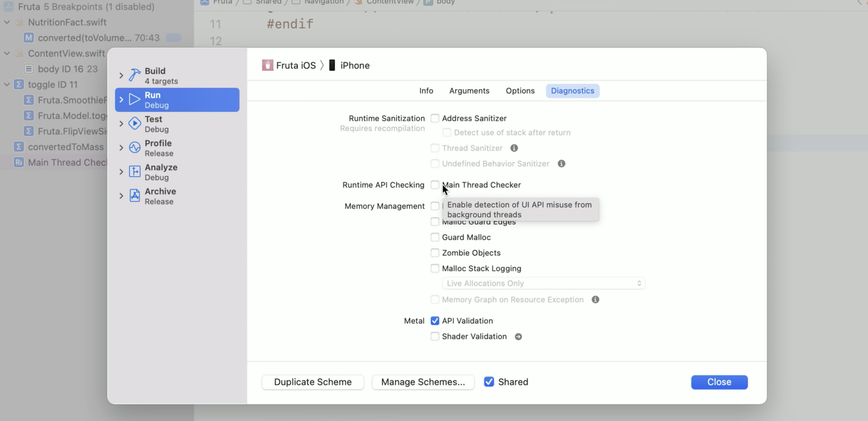Click the Analyze action icon
This screenshot has width=868, height=421.
[x=135, y=171]
